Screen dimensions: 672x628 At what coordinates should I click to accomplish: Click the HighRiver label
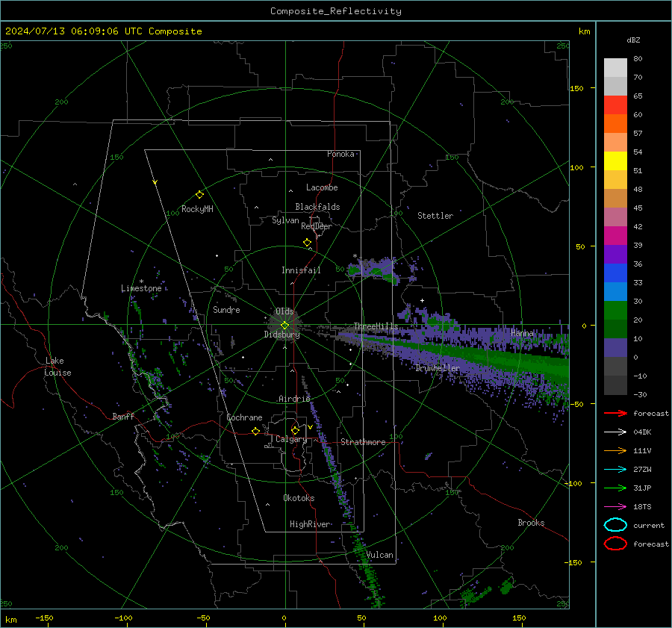(x=310, y=524)
